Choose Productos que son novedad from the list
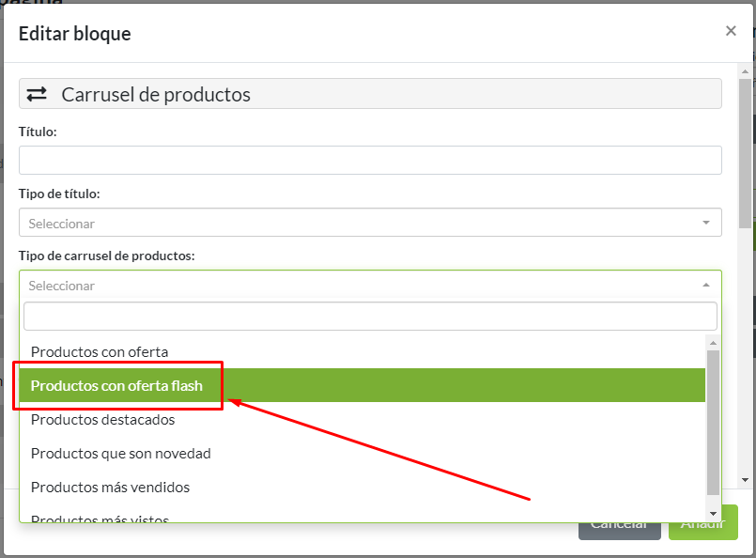The width and height of the screenshot is (756, 558). point(120,453)
